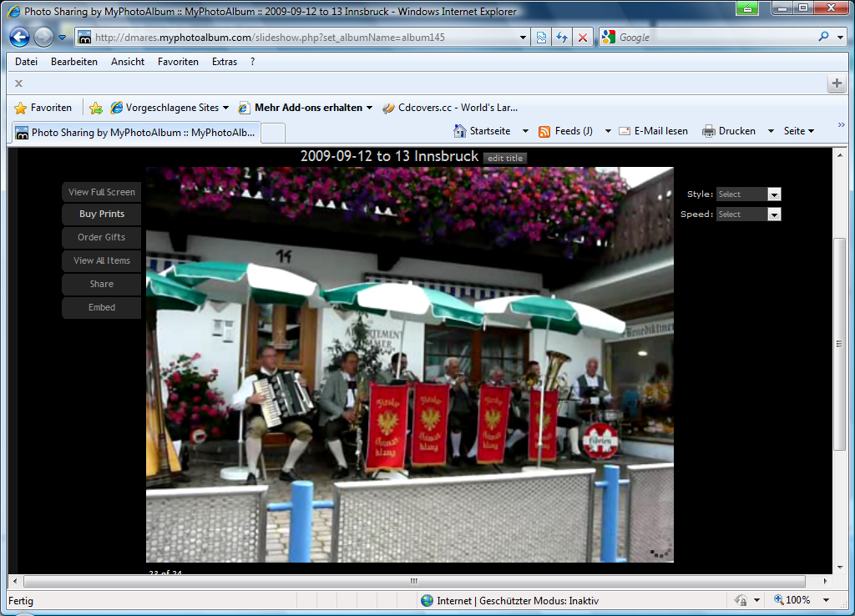The image size is (855, 616).
Task: Click the Refresh page icon
Action: coord(562,38)
